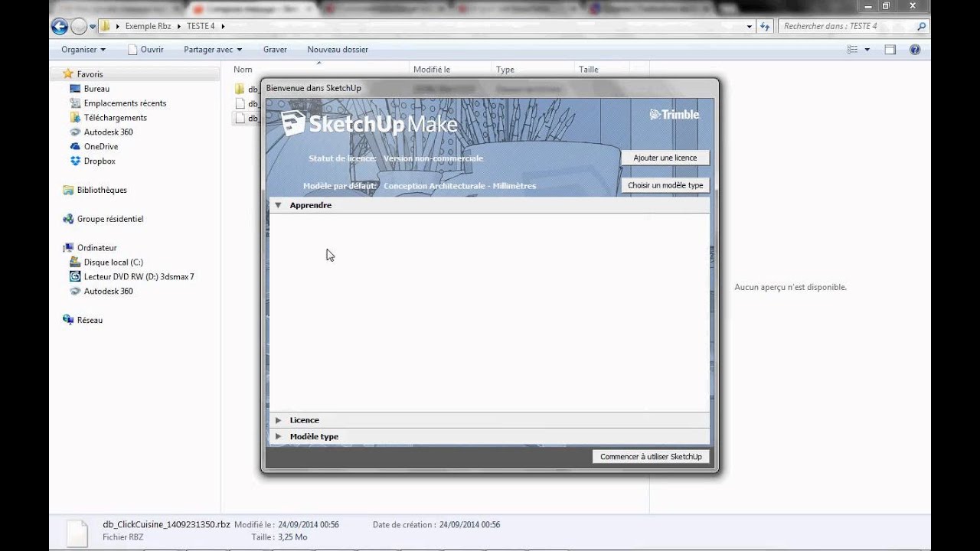Click the db_ClickCuisine_1409231350.rbz filename in details bar
The height and width of the screenshot is (551, 980).
[167, 524]
